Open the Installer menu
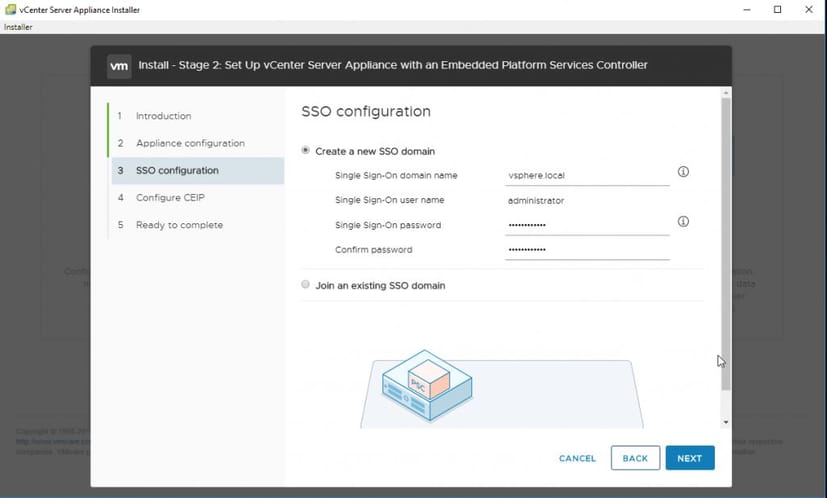827x498 pixels. pyautogui.click(x=18, y=27)
